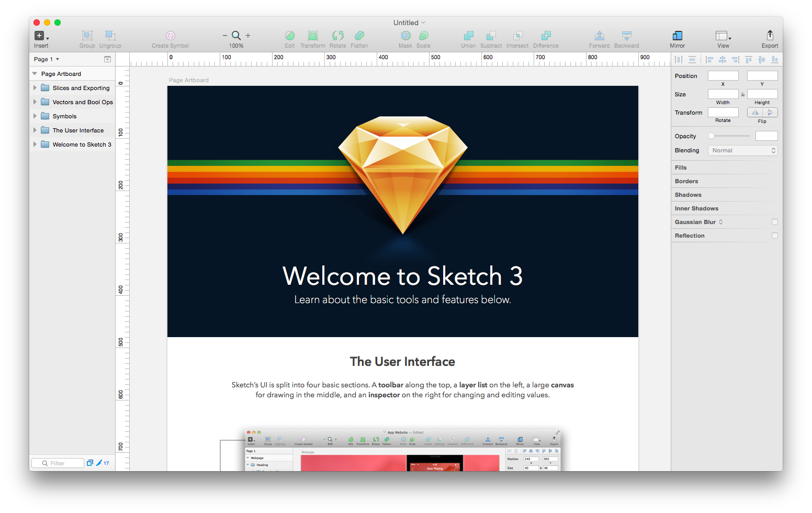Click the Group toolbar icon
This screenshot has width=812, height=513.
tap(87, 36)
